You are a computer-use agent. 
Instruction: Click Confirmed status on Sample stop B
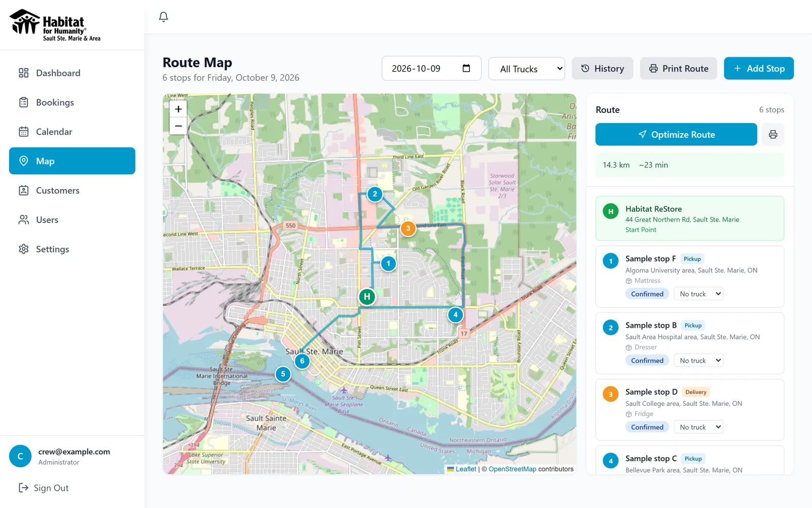pos(647,360)
